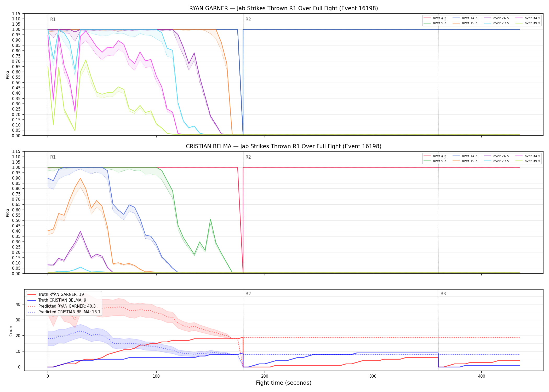
Task: Click the 40 tick on the Count axis
Action: (x=18, y=304)
